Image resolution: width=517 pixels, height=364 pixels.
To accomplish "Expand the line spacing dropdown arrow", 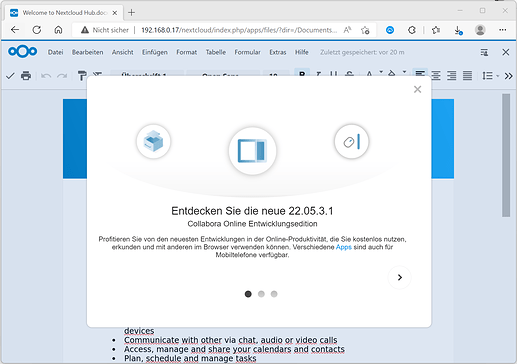I will coord(498,76).
